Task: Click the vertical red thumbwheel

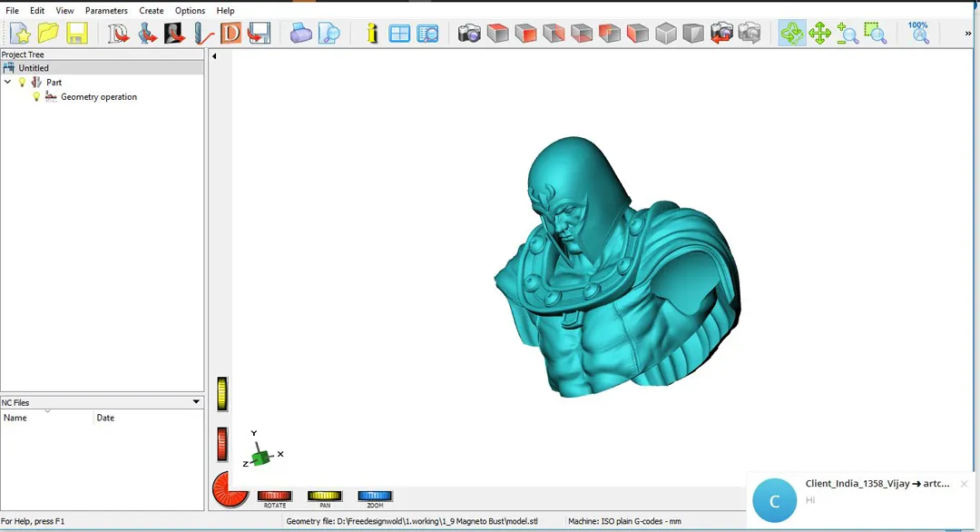Action: (x=222, y=444)
